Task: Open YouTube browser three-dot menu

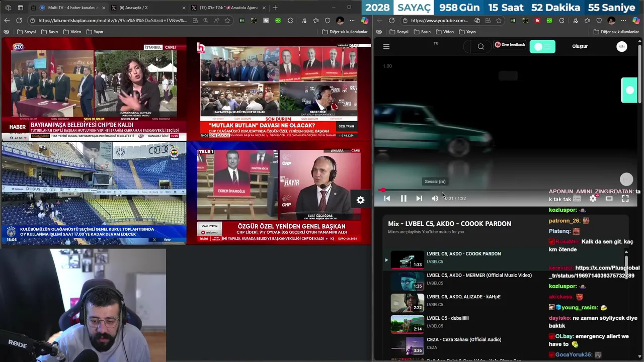Action: tap(623, 21)
